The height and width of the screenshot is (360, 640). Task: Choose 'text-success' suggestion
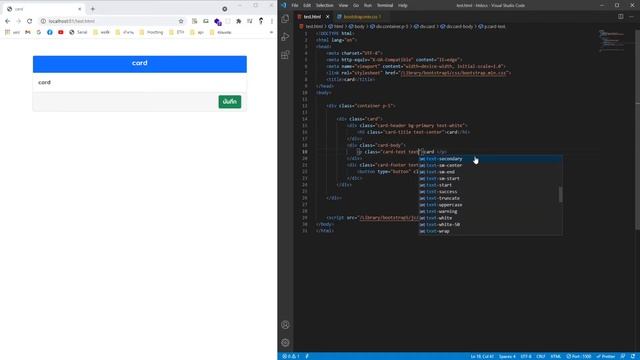click(490, 191)
